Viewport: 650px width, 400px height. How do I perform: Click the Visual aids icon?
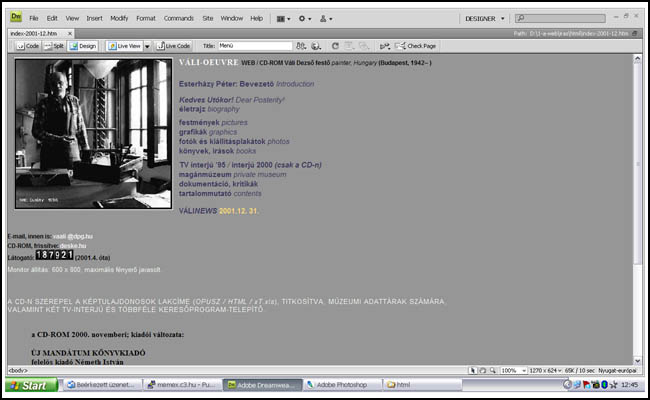pos(364,46)
